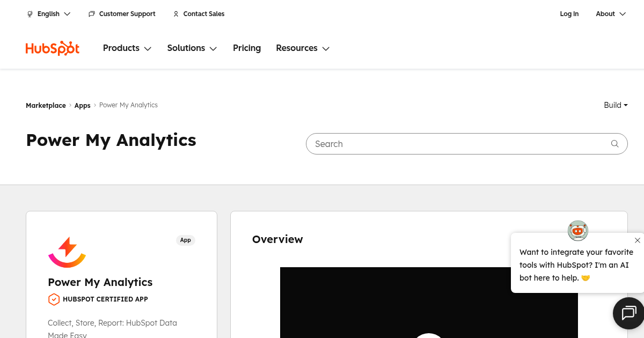Image resolution: width=644 pixels, height=338 pixels.
Task: Focus the marketplace Search field
Action: pyautogui.click(x=466, y=144)
